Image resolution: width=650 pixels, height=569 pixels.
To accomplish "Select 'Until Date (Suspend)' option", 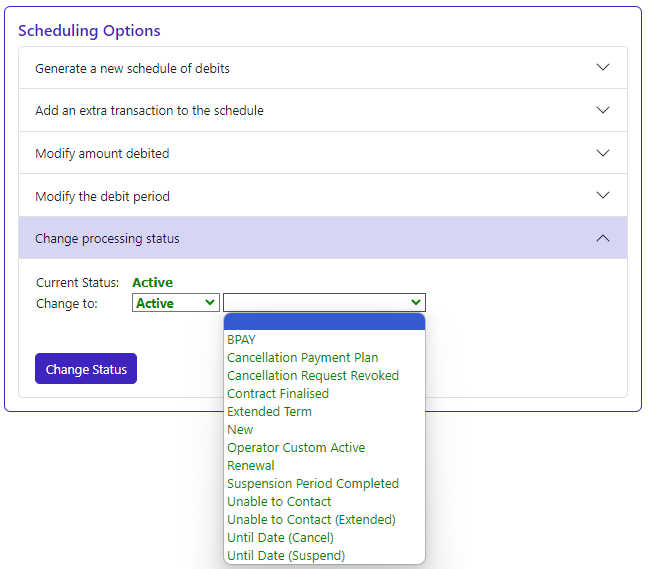I will pos(285,556).
